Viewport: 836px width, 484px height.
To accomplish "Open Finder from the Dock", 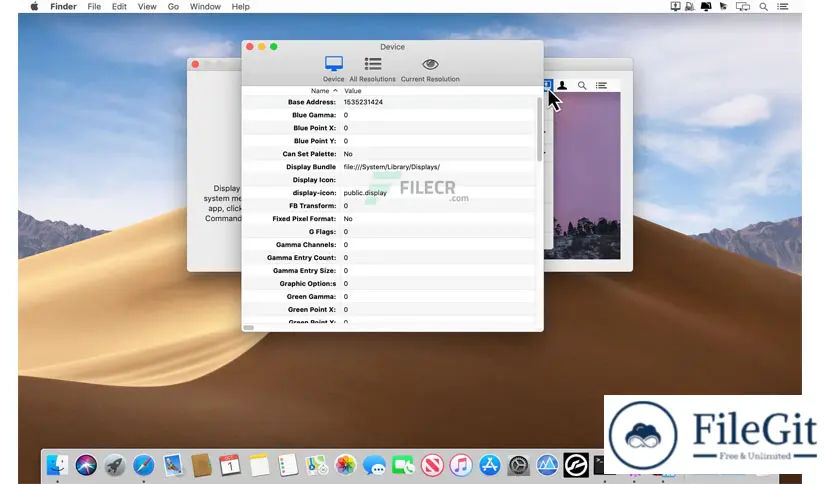I will 57,465.
